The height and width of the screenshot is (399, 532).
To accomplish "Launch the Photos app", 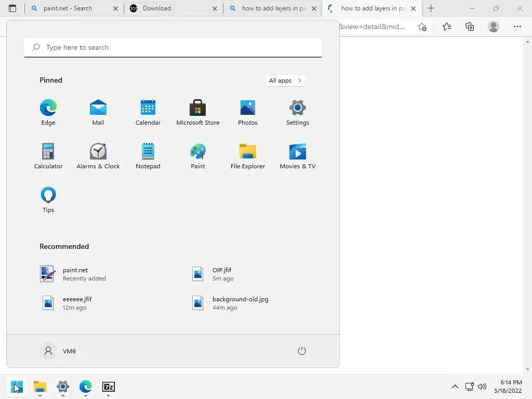I will [x=248, y=113].
